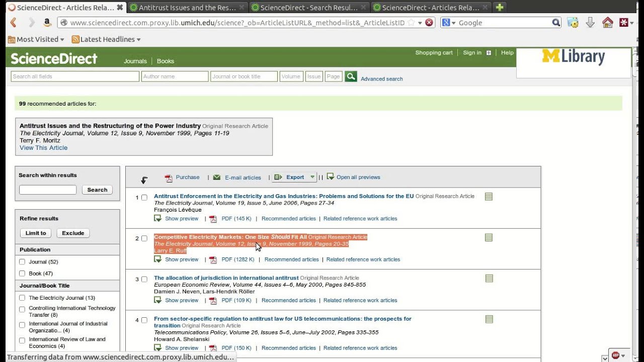This screenshot has height=362, width=644.
Task: Click the Google search magnifier icon
Action: pyautogui.click(x=556, y=23)
